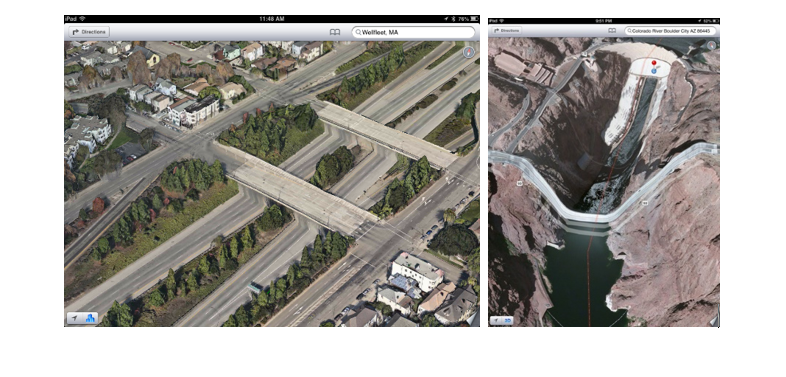Tap Wi-Fi icon in 11:48 AM status bar
Screen dimensions: 786x377
click(x=82, y=19)
